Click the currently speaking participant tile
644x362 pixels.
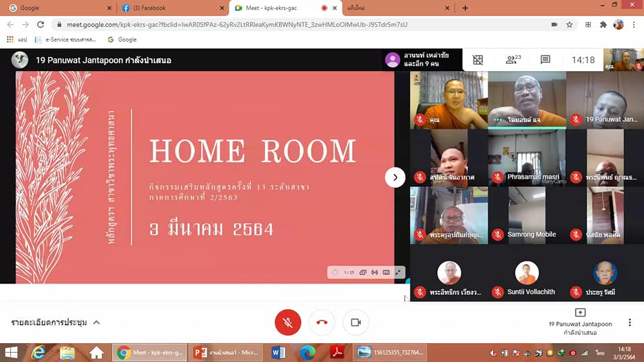pos(527,100)
